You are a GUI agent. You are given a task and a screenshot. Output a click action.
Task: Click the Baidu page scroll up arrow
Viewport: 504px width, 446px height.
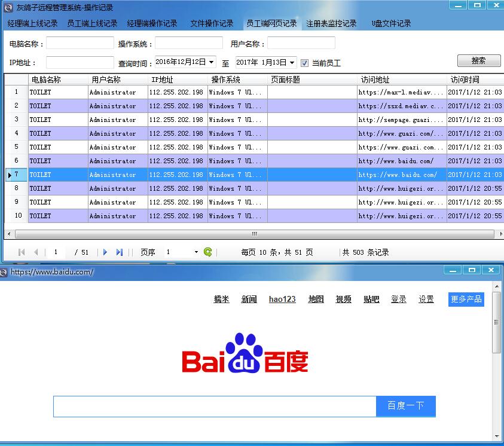pos(497,286)
